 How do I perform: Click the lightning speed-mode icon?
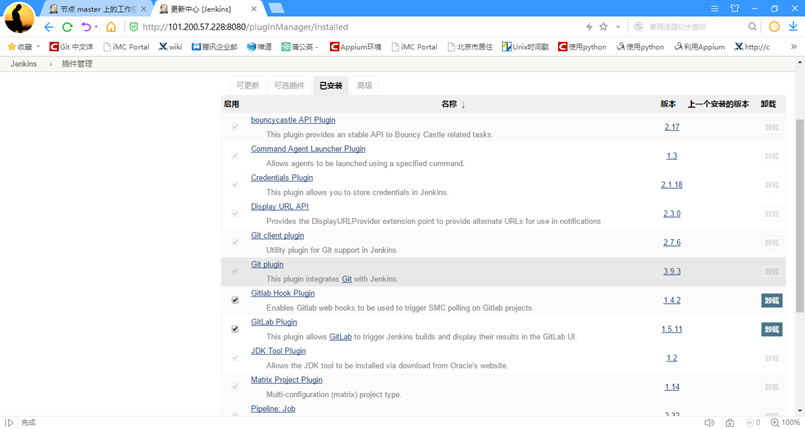(x=589, y=27)
